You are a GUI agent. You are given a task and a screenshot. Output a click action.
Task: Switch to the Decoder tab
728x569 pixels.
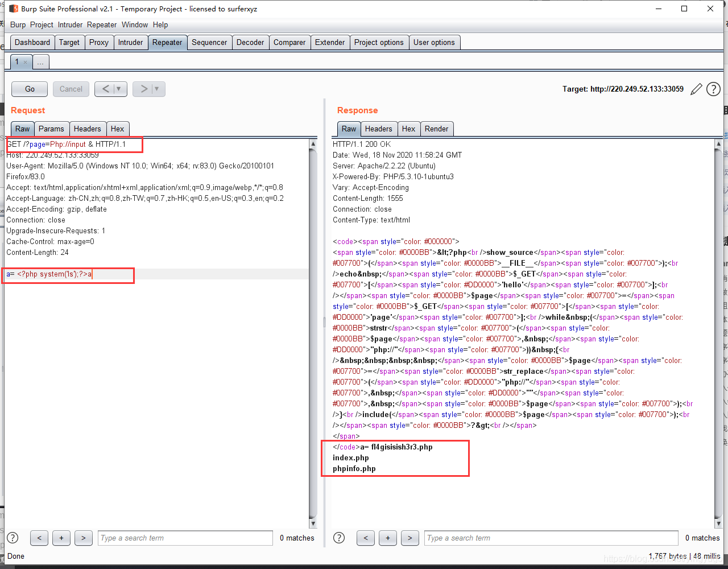click(250, 42)
